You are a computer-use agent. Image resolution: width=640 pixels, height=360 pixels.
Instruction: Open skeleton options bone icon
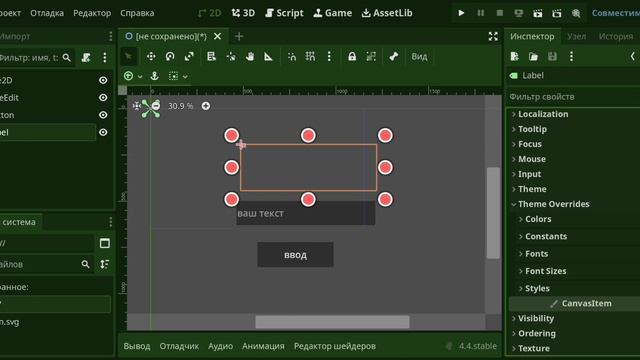pyautogui.click(x=393, y=56)
